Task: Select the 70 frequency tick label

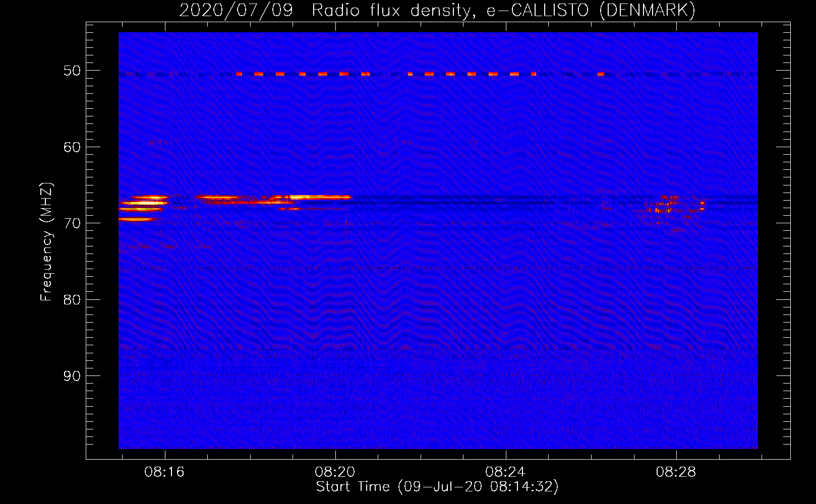Action: point(72,223)
